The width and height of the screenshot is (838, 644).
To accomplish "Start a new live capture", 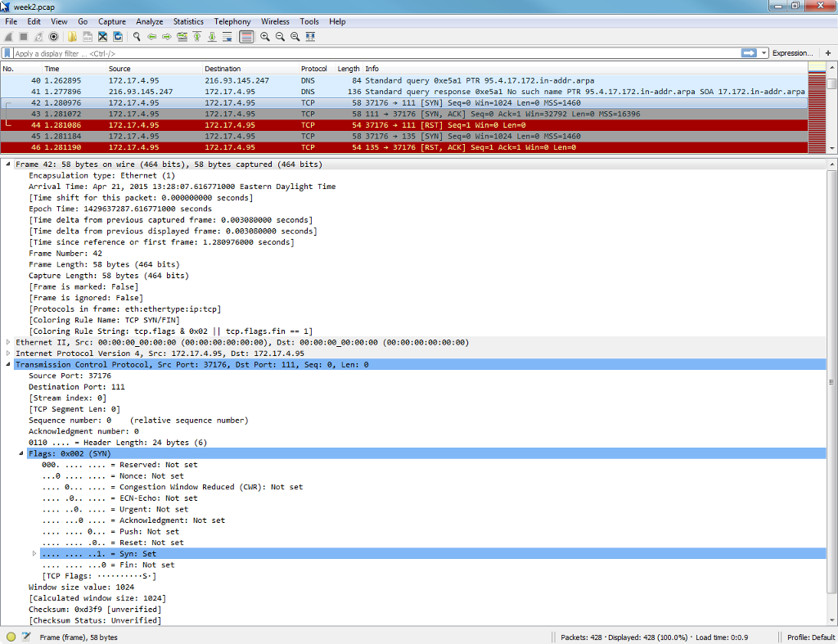I will point(8,36).
